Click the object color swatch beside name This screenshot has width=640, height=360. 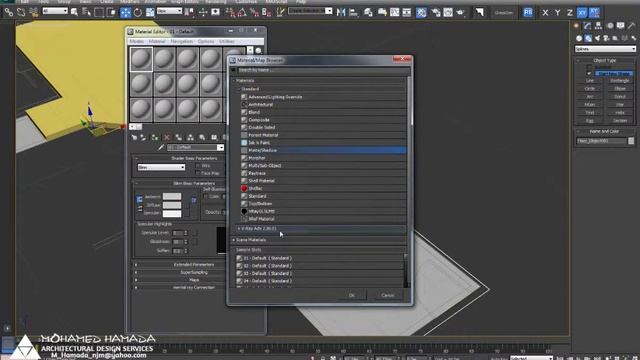[631, 141]
